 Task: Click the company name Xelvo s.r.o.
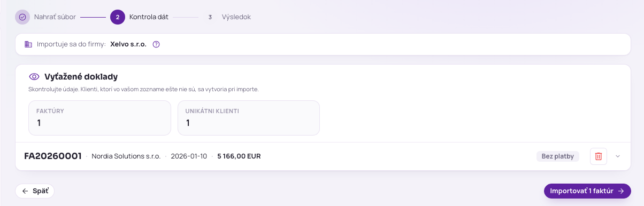(128, 44)
